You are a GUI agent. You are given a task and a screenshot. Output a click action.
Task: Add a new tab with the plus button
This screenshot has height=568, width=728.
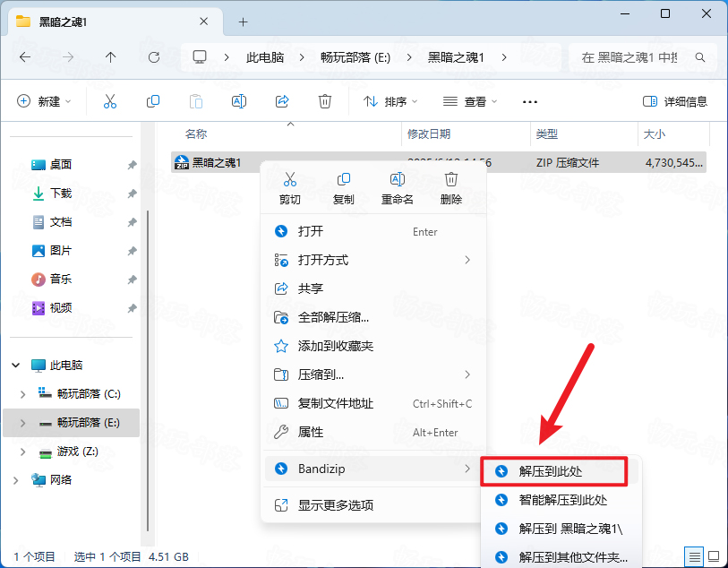pyautogui.click(x=243, y=22)
